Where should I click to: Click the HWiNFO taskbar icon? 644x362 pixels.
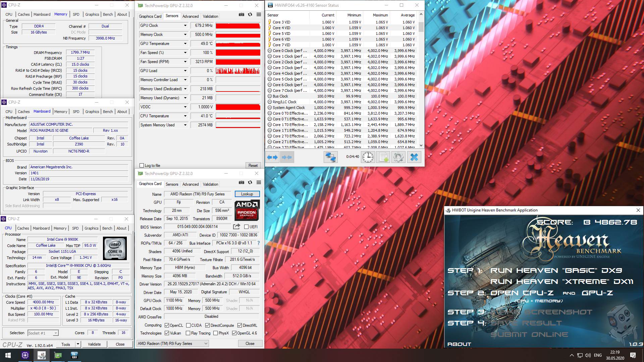(74, 355)
